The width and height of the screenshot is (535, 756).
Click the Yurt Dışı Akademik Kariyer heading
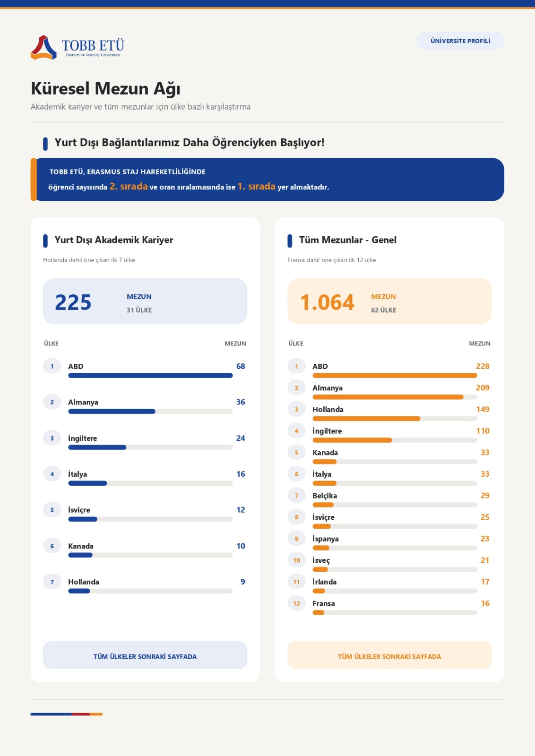pyautogui.click(x=114, y=240)
